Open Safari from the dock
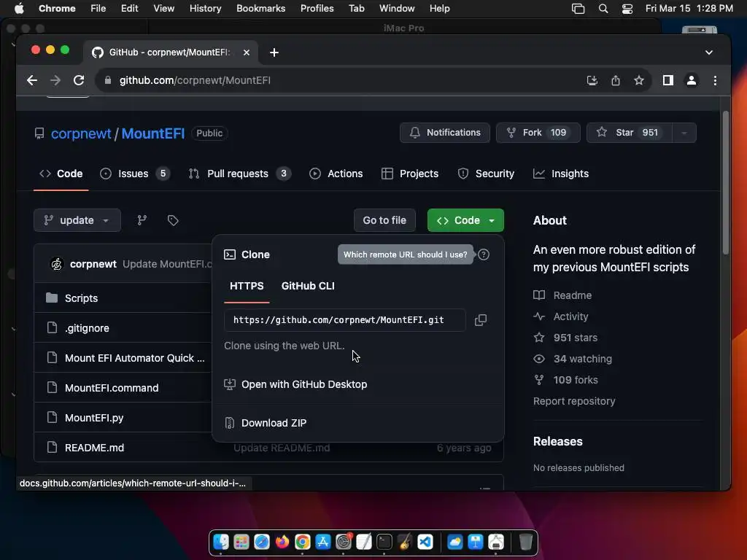Image resolution: width=747 pixels, height=560 pixels. [262, 542]
